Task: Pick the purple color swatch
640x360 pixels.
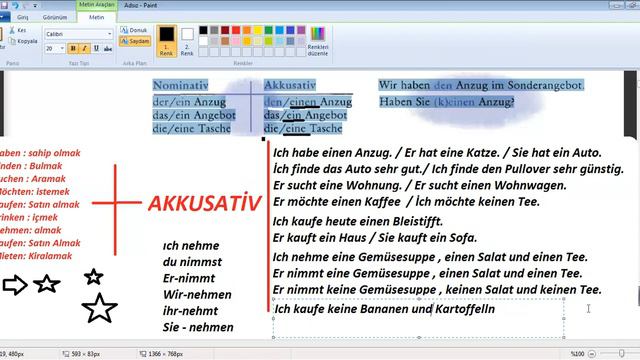Action: pos(301,30)
